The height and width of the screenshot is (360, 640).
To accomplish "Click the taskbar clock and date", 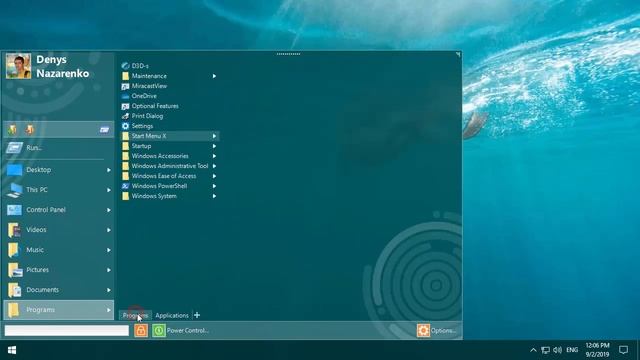I will 598,350.
